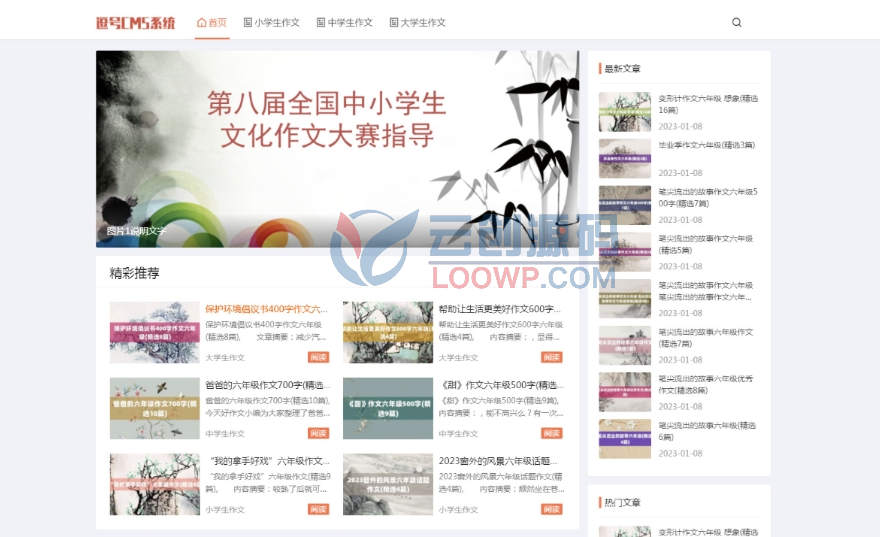Click date 2023-01-08 under 笔尖流出的故事六年级(精选6篇)
The height and width of the screenshot is (537, 880).
click(680, 453)
